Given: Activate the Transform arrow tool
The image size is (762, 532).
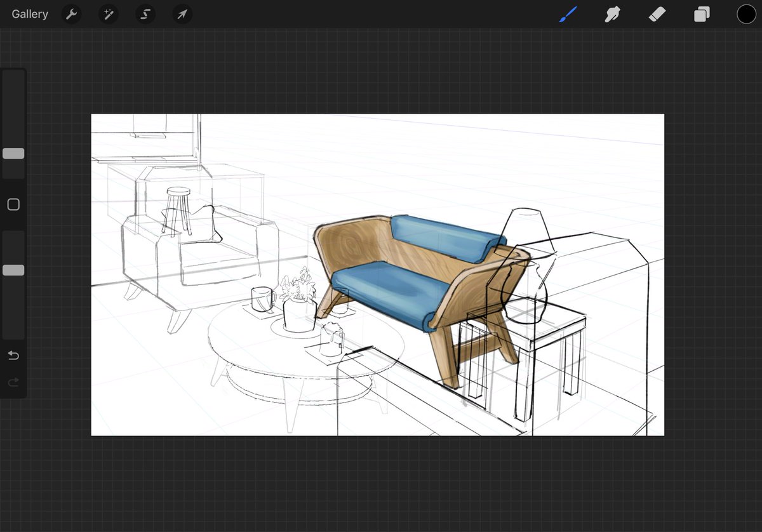Looking at the screenshot, I should pos(182,14).
